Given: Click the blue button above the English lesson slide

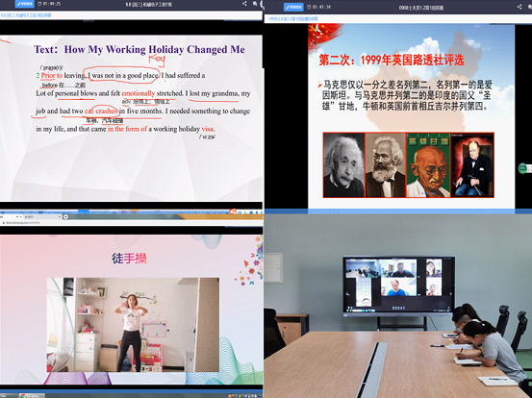Looking at the screenshot, I should (25, 4).
